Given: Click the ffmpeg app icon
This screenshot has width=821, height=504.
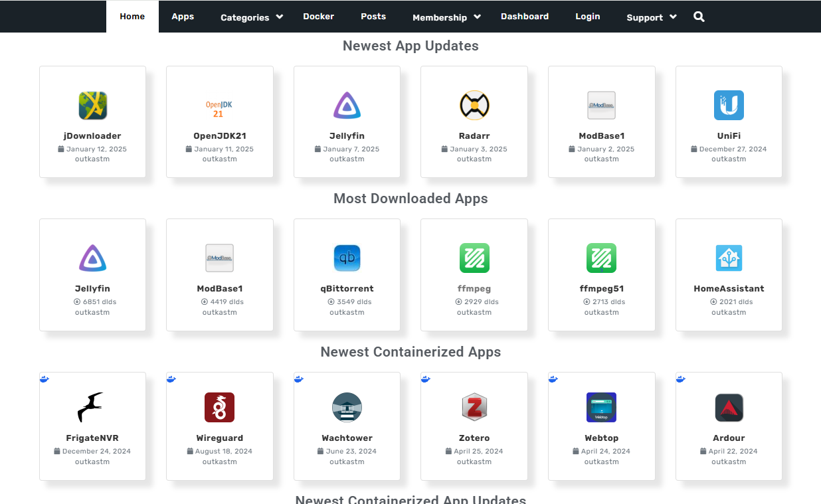Looking at the screenshot, I should (474, 258).
